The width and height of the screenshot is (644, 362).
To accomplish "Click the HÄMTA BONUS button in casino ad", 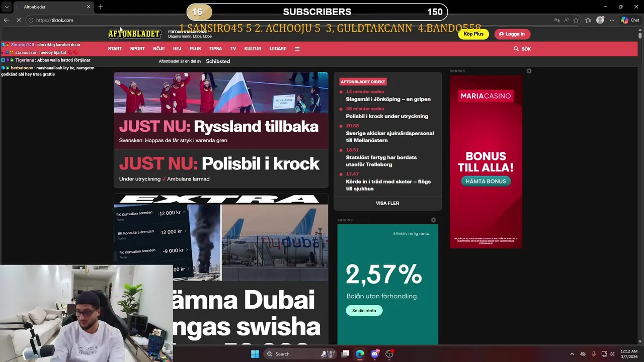I will click(x=486, y=181).
